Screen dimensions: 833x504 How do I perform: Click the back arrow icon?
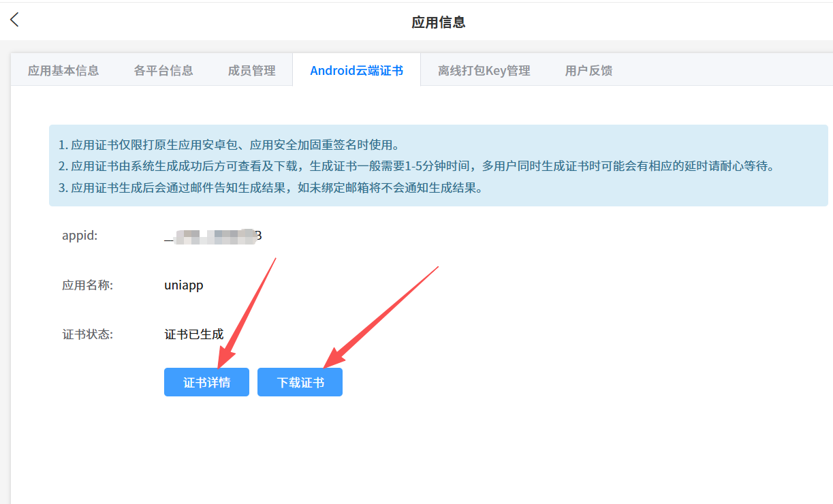15,20
